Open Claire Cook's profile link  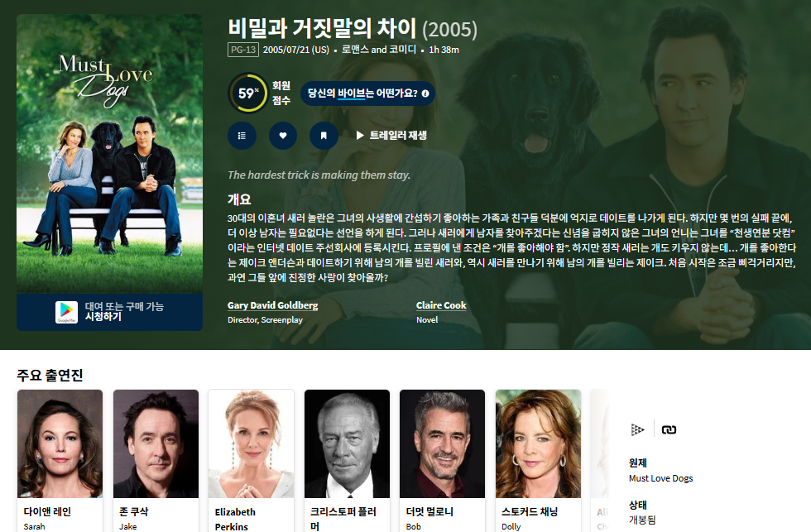(441, 305)
